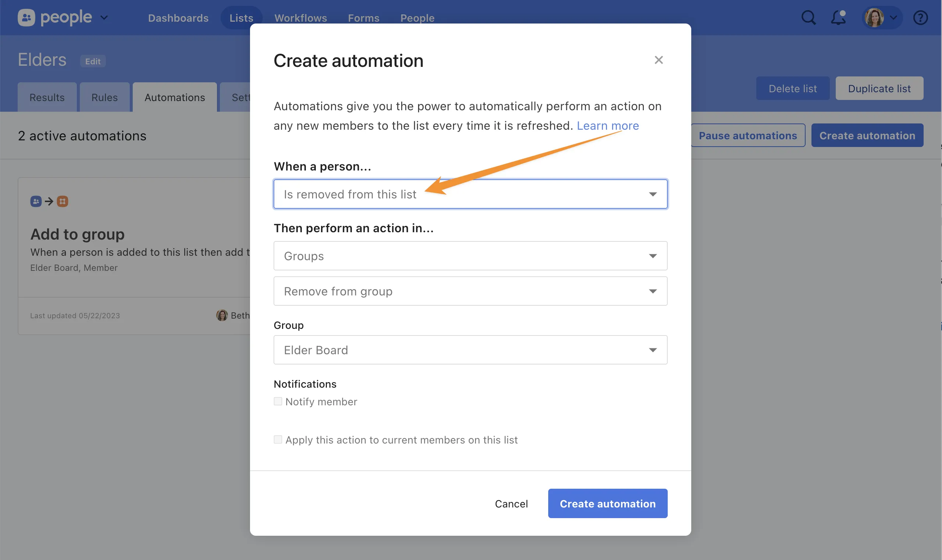This screenshot has width=942, height=560.
Task: Click the user profile avatar
Action: [x=874, y=18]
